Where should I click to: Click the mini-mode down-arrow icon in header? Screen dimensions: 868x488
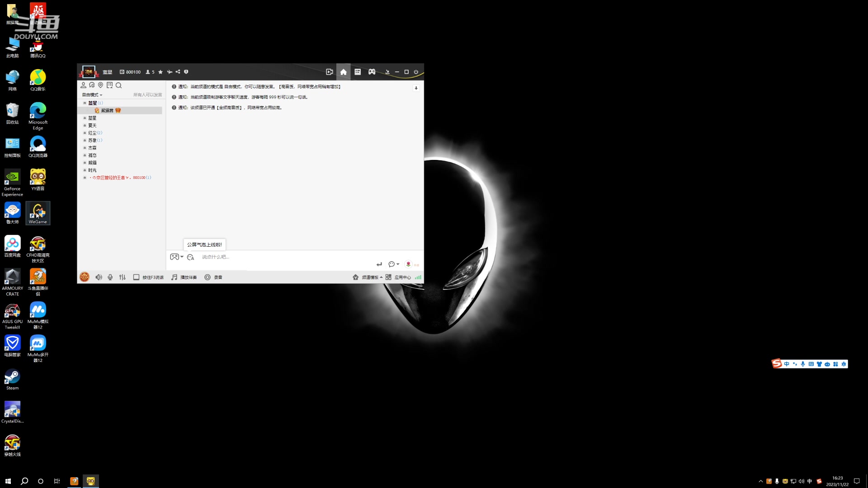tap(387, 72)
